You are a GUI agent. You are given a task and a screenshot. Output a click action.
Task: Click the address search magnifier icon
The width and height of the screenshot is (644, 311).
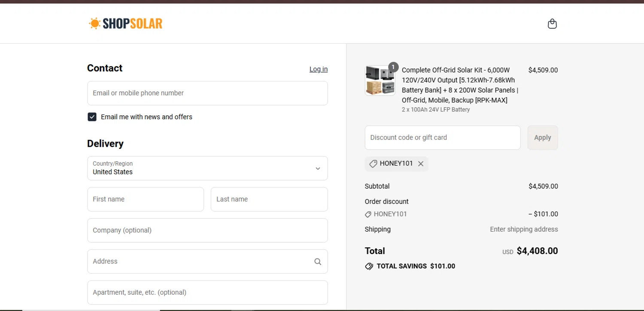[x=318, y=262]
